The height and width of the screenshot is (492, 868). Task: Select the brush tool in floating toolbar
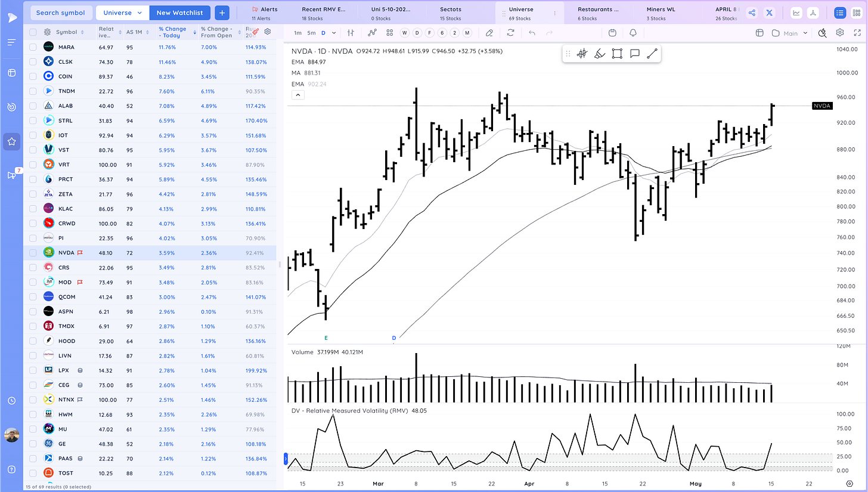pos(600,54)
